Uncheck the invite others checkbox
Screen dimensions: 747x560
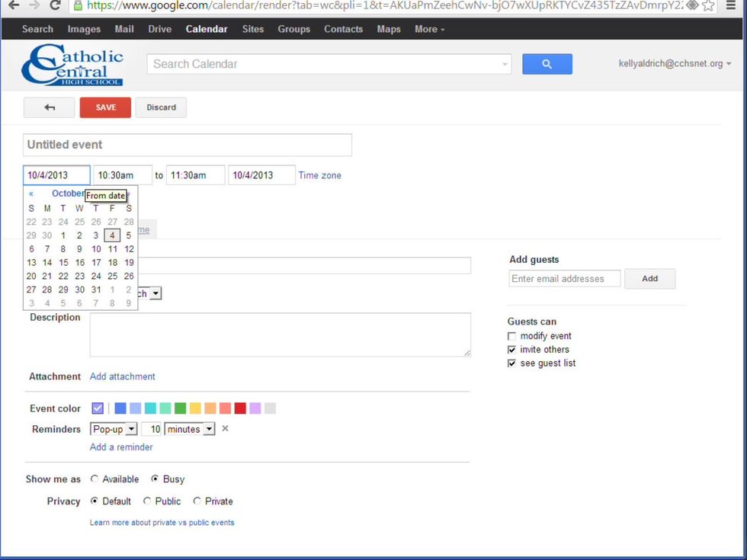coord(512,350)
